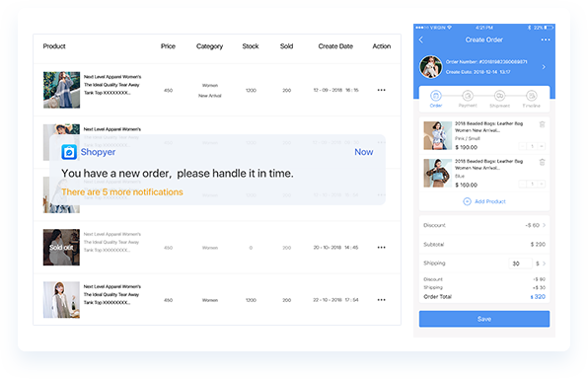Click the 'New Arrival' category in first row
This screenshot has height=379, width=588.
pos(209,96)
